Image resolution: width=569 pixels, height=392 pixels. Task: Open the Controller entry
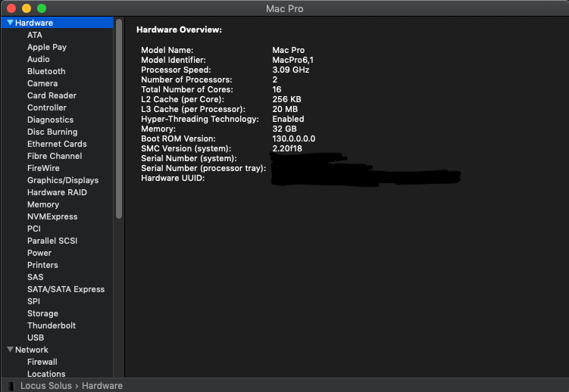(x=47, y=107)
